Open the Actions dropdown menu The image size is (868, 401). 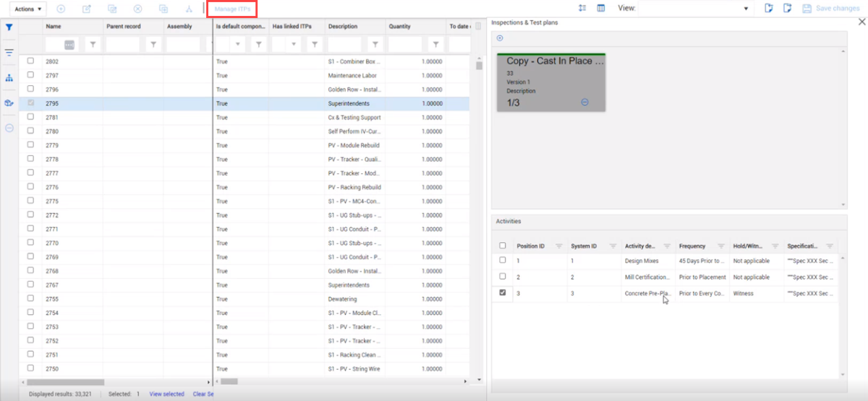click(30, 9)
